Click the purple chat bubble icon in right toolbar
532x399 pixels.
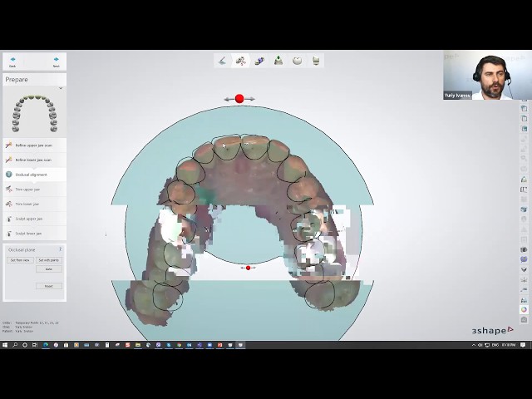pos(524,259)
